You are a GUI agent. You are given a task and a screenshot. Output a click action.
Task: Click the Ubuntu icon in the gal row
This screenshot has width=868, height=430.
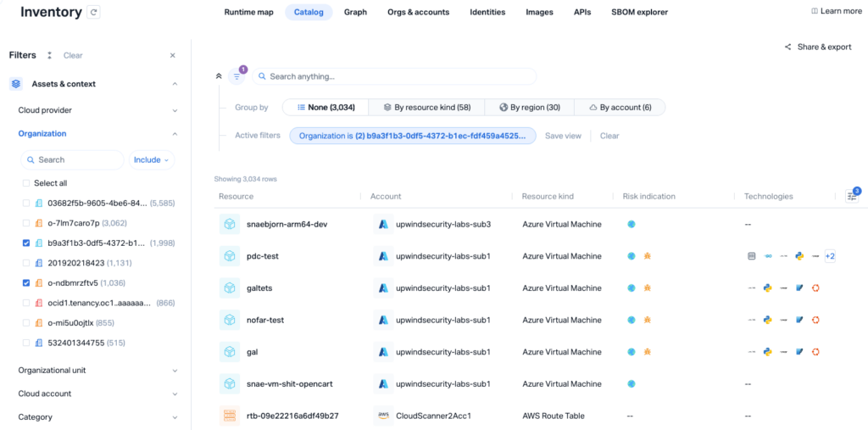[x=815, y=352]
